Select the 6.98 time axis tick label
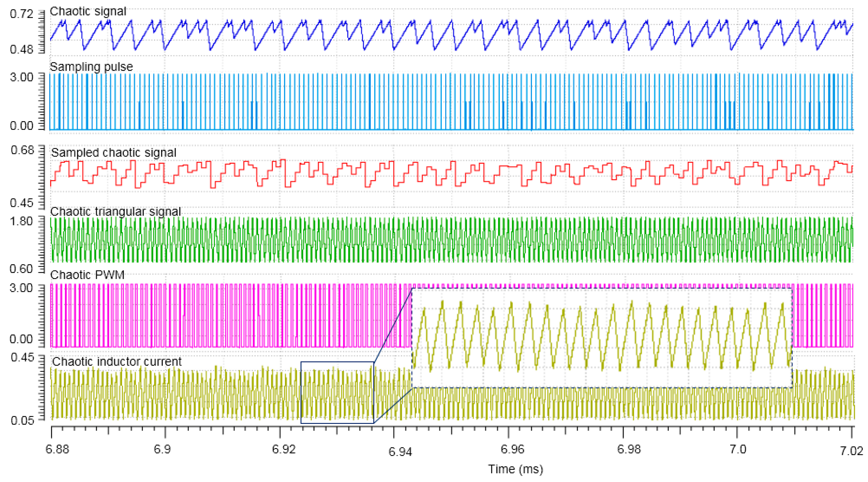This screenshot has width=868, height=482. click(629, 450)
